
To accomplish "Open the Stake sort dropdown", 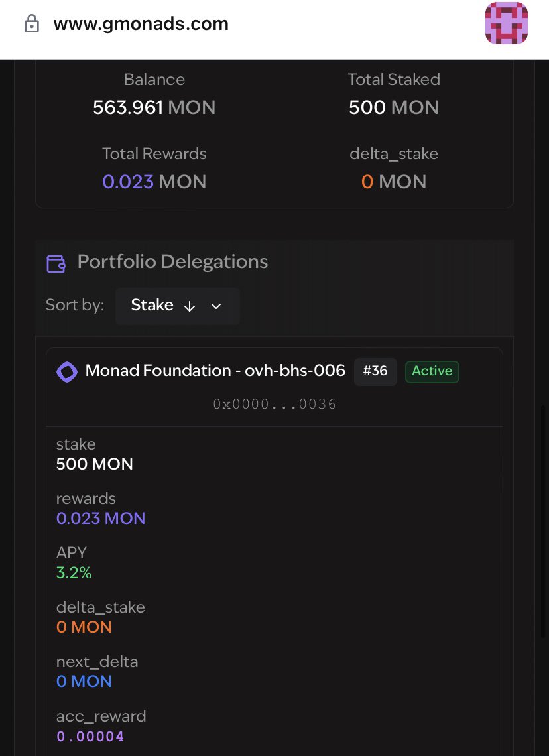I will [x=178, y=306].
